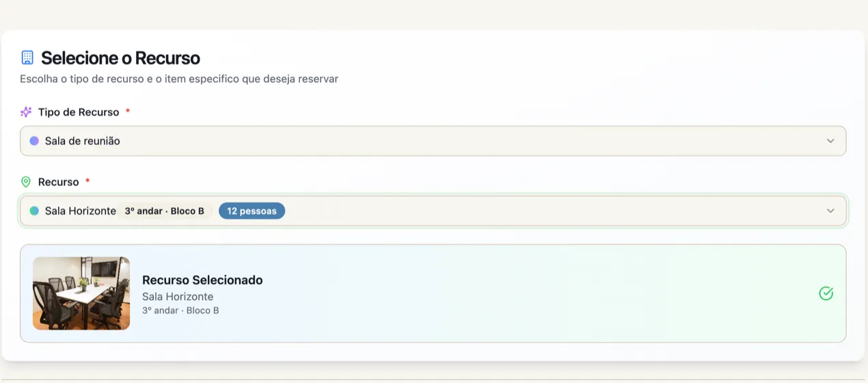The height and width of the screenshot is (383, 868).
Task: Click the 3º andar · Bloco B tag in dropdown
Action: coord(164,211)
